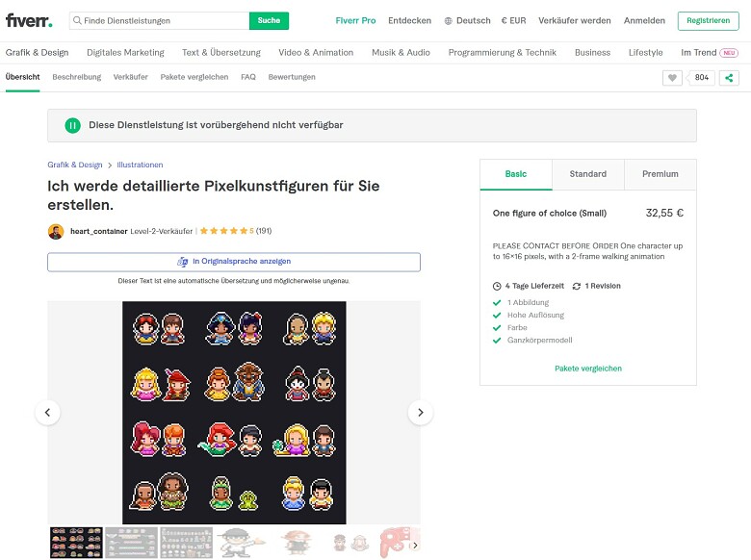
Task: Open Musik & Audio category menu
Action: point(401,53)
